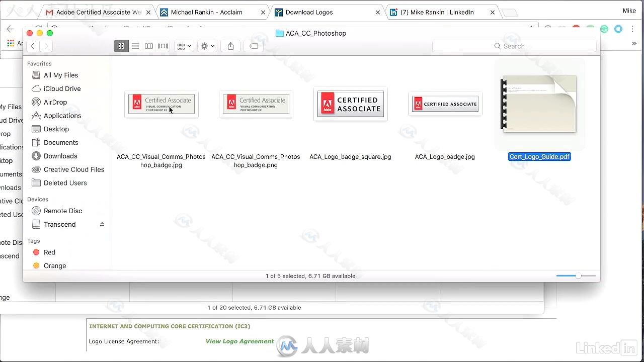Viewport: 644px width, 362px height.
Task: Show hidden bookmarks chevron
Action: (x=634, y=44)
